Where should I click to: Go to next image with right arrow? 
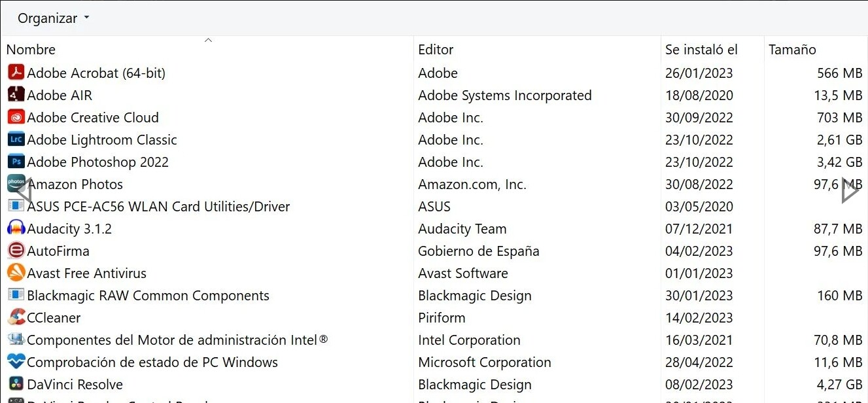click(850, 190)
